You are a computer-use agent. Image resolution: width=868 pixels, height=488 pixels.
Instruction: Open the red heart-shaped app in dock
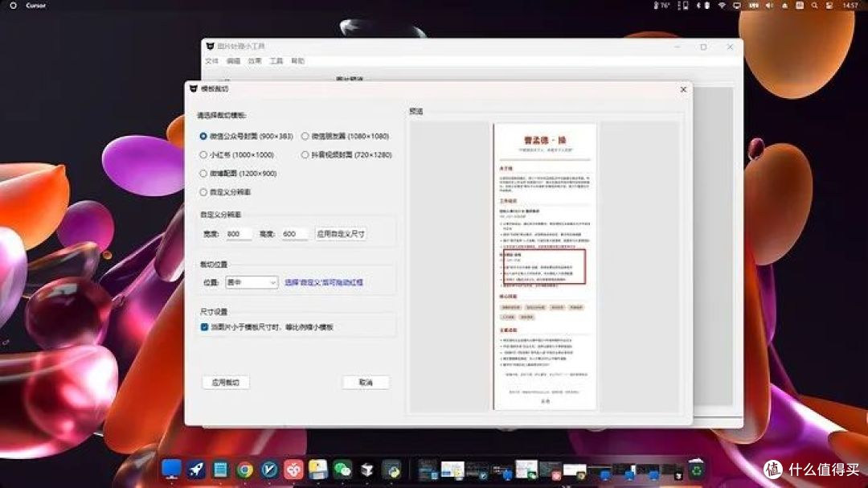tap(293, 470)
